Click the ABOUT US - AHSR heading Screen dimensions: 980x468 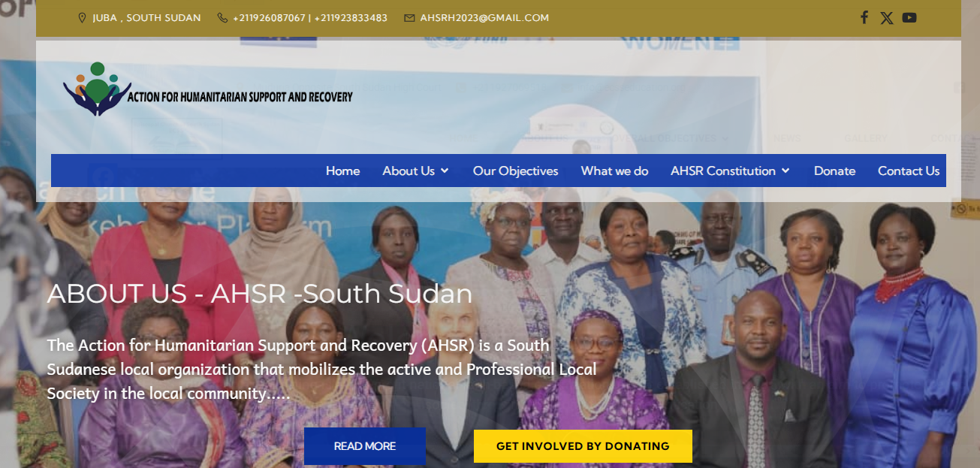pos(260,294)
